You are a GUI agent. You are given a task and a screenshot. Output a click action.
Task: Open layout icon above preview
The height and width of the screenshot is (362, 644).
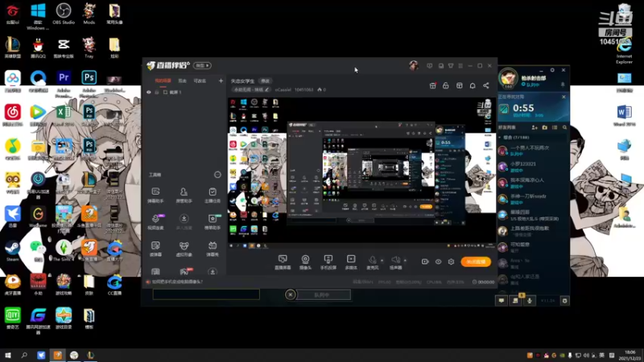tap(459, 85)
